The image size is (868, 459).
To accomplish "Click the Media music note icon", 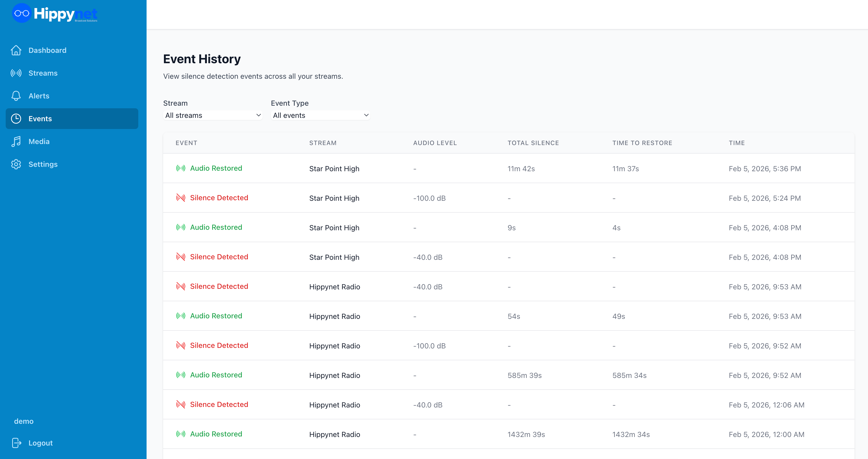I will click(16, 141).
